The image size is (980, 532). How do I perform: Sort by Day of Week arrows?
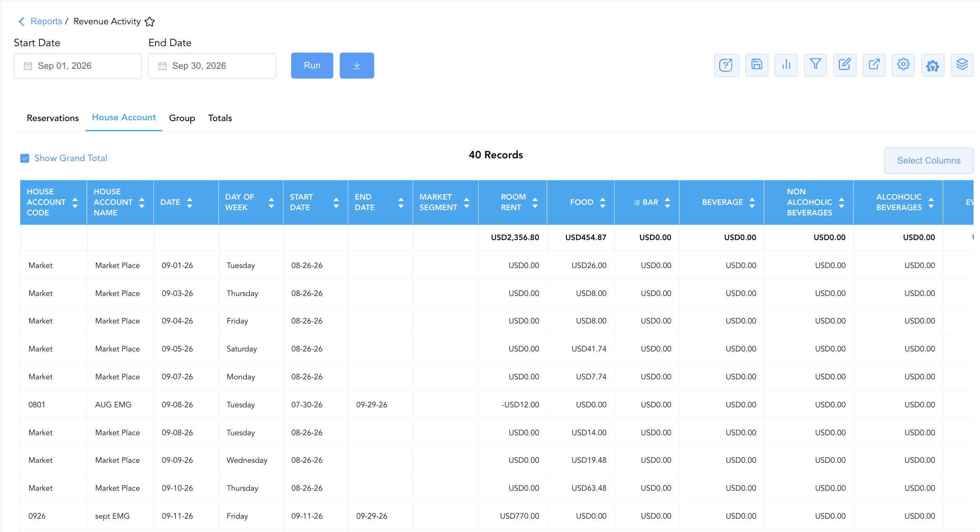pyautogui.click(x=271, y=202)
